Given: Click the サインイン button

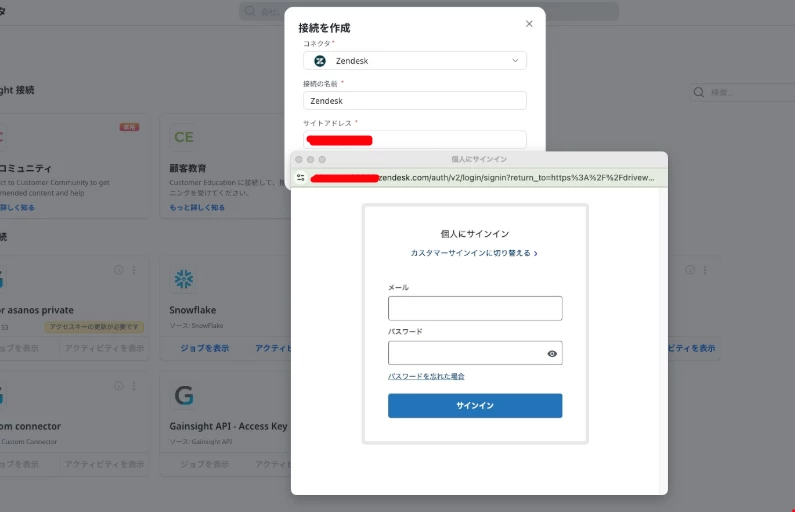Looking at the screenshot, I should 475,406.
